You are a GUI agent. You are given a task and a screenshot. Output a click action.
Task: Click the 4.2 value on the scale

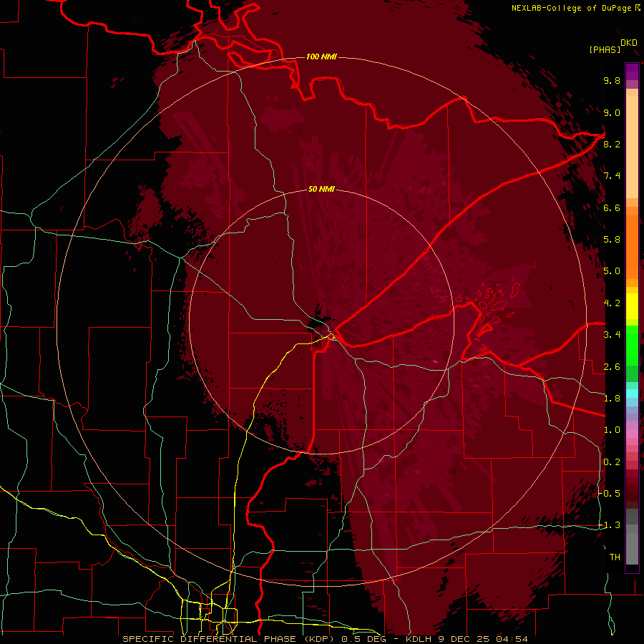pyautogui.click(x=612, y=303)
